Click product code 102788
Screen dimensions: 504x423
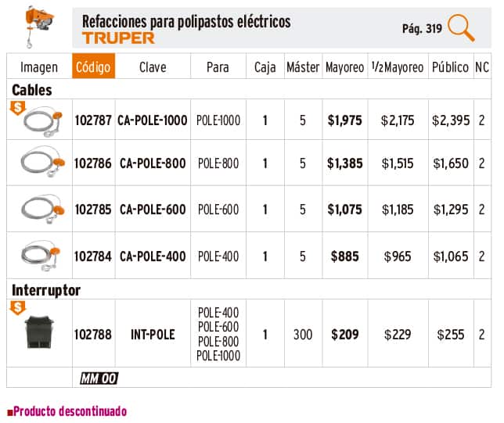(93, 335)
